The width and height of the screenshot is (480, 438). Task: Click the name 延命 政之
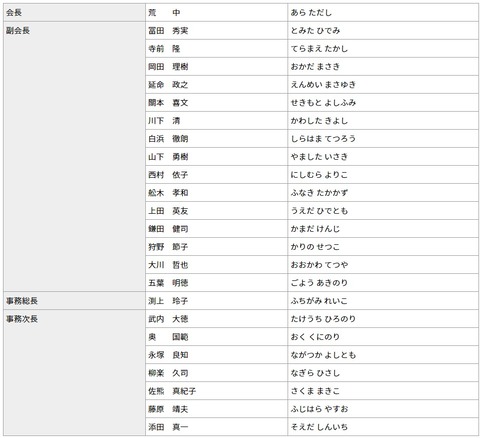click(168, 85)
